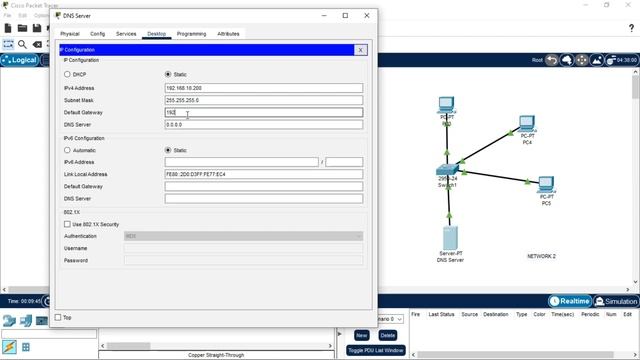Click the PC4 computer icon

[527, 124]
